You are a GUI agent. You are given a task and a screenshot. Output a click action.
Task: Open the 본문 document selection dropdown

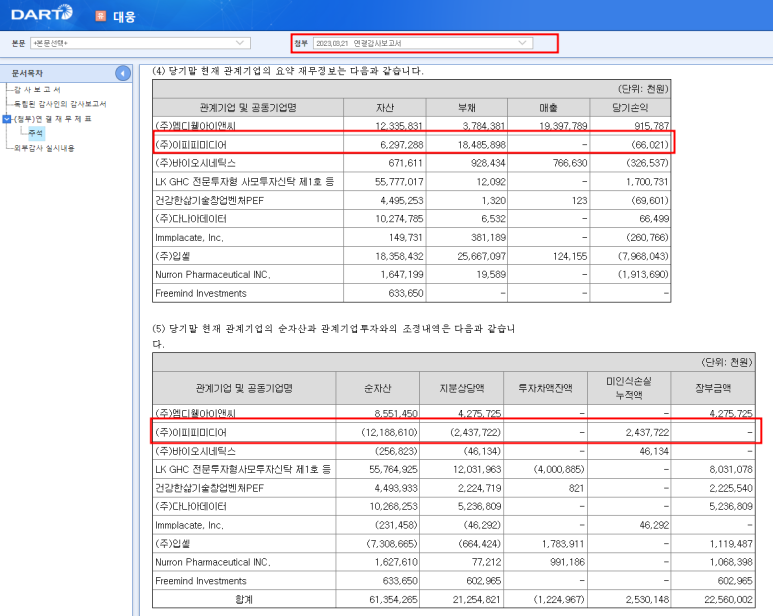point(141,43)
